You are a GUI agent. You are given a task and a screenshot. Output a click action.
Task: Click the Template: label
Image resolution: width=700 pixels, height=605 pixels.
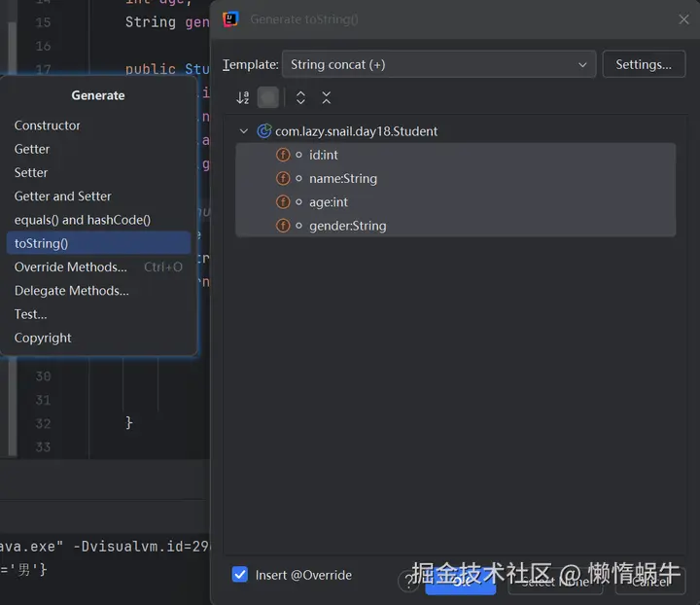[x=251, y=65]
